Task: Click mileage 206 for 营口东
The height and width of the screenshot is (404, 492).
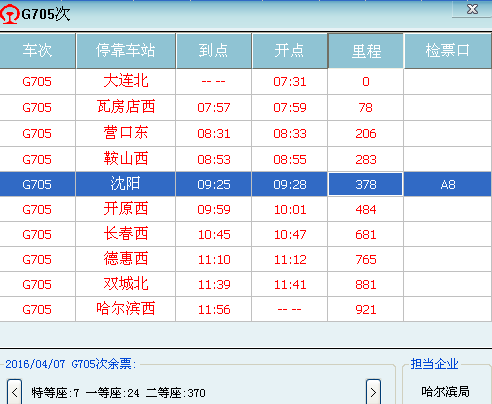Action: coord(366,133)
